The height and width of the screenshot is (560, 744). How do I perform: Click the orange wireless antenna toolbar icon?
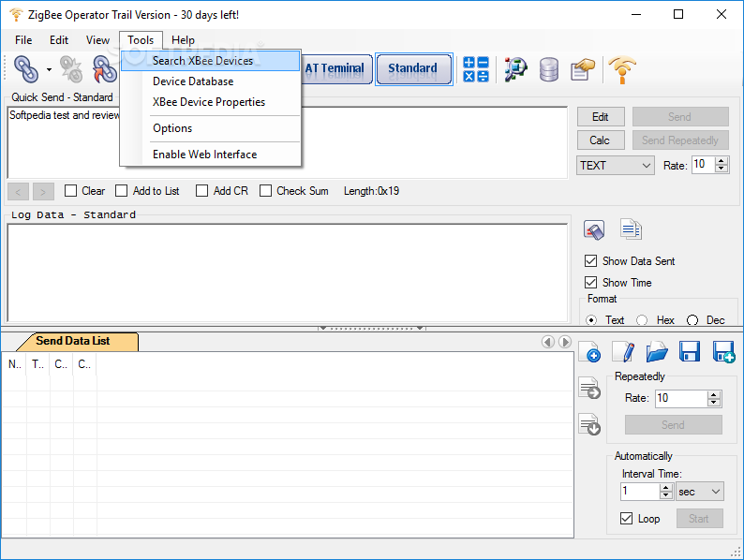pos(622,69)
